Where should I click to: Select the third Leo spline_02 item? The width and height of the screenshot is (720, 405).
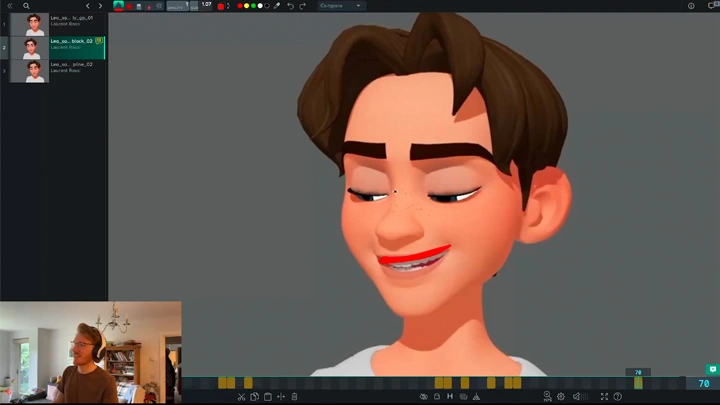point(35,71)
